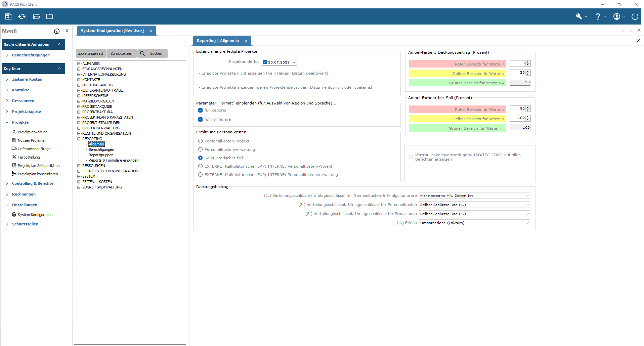The image size is (644, 346).
Task: Collapse the REPORTING tree node
Action: (x=79, y=139)
